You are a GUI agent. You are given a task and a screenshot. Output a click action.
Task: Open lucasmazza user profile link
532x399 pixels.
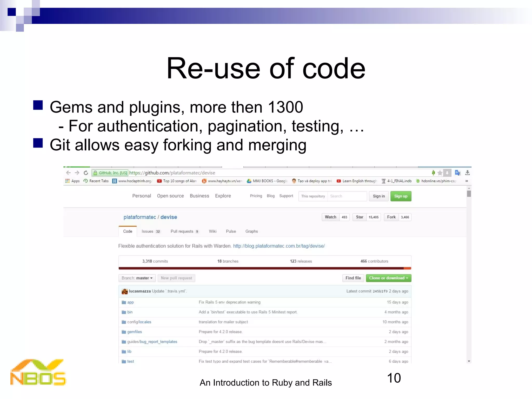click(140, 291)
